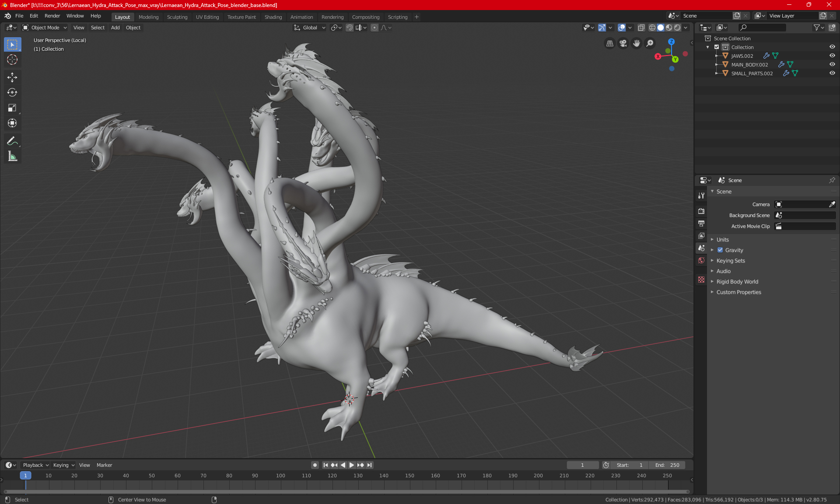This screenshot has width=840, height=504.
Task: Toggle proportional editing button
Action: 374,28
